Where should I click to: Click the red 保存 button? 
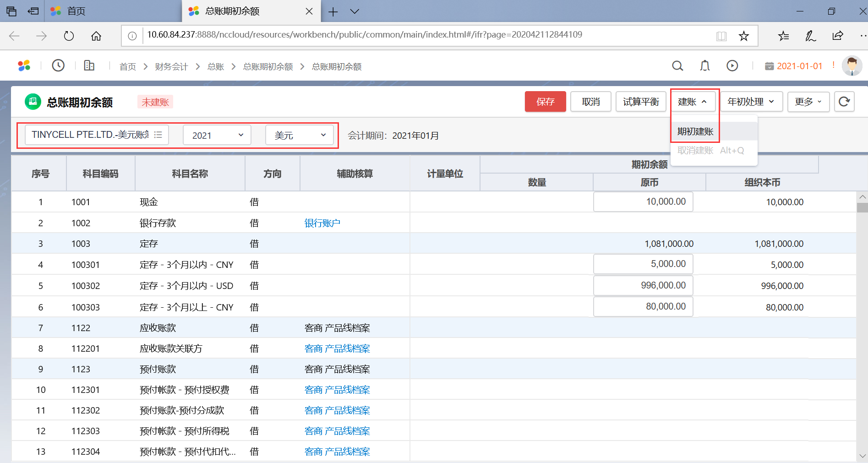point(545,102)
